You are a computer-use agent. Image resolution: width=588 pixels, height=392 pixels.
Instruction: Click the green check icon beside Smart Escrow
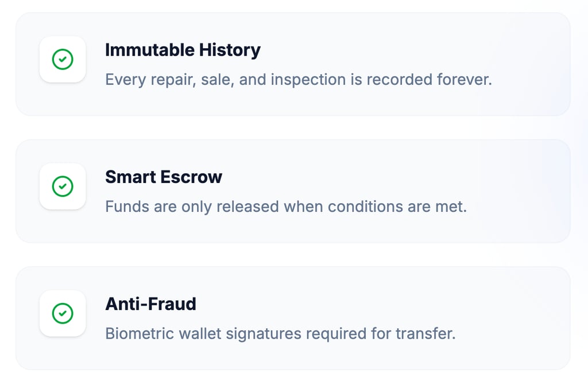coord(63,186)
